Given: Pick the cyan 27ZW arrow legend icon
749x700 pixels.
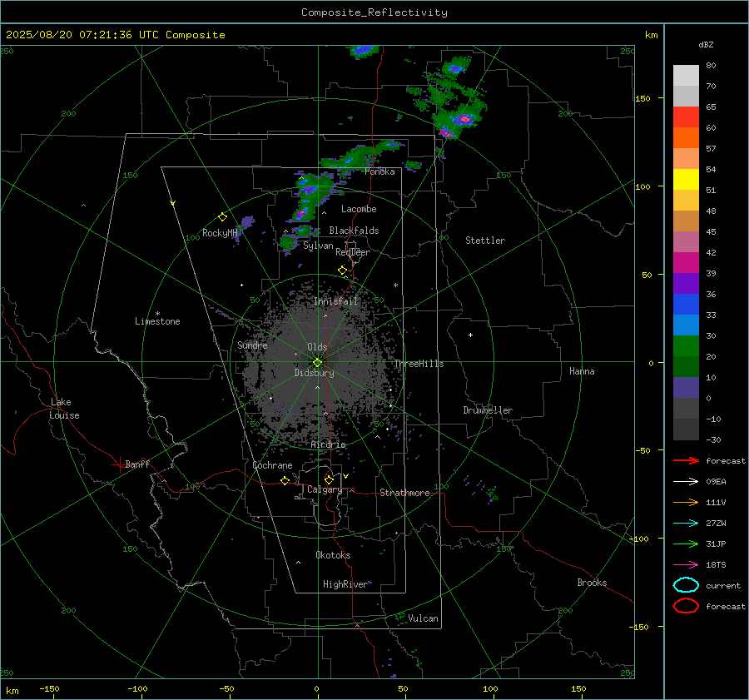Looking at the screenshot, I should [x=686, y=524].
